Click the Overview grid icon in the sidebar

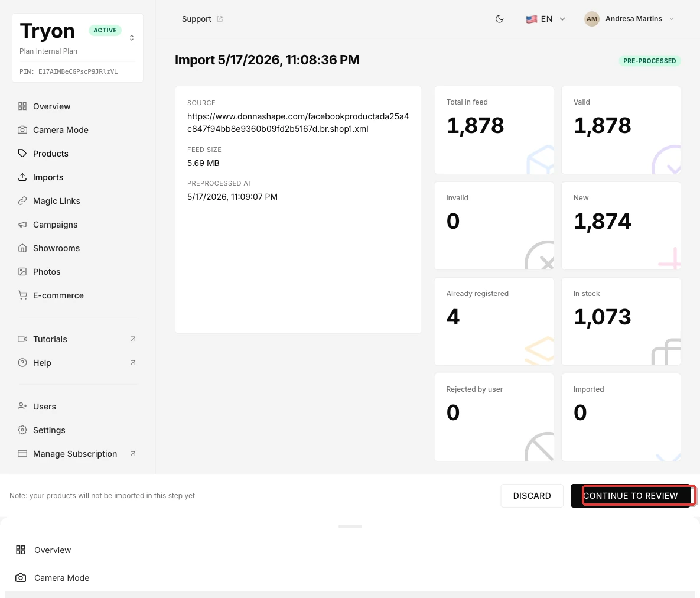tap(22, 106)
